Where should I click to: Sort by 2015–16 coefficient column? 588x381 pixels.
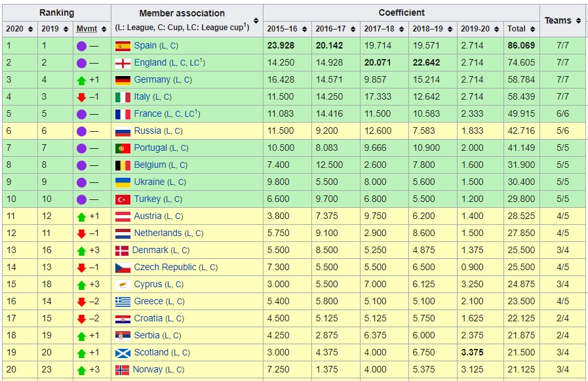pyautogui.click(x=304, y=30)
